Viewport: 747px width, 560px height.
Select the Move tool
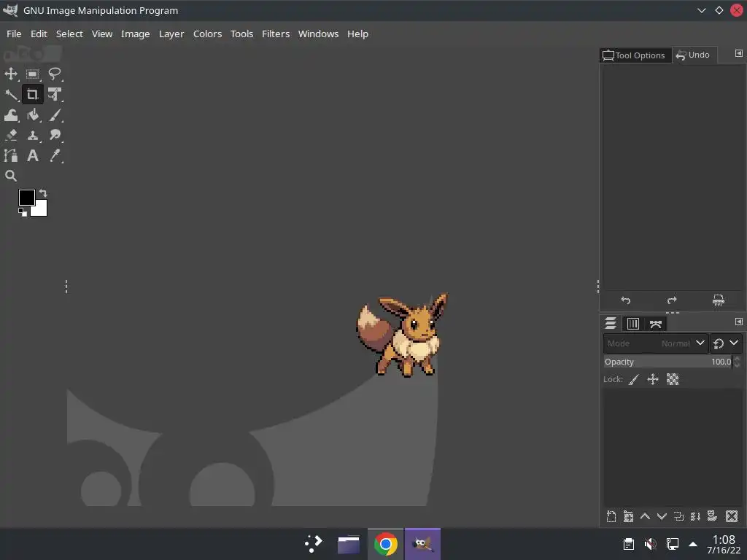pyautogui.click(x=11, y=74)
